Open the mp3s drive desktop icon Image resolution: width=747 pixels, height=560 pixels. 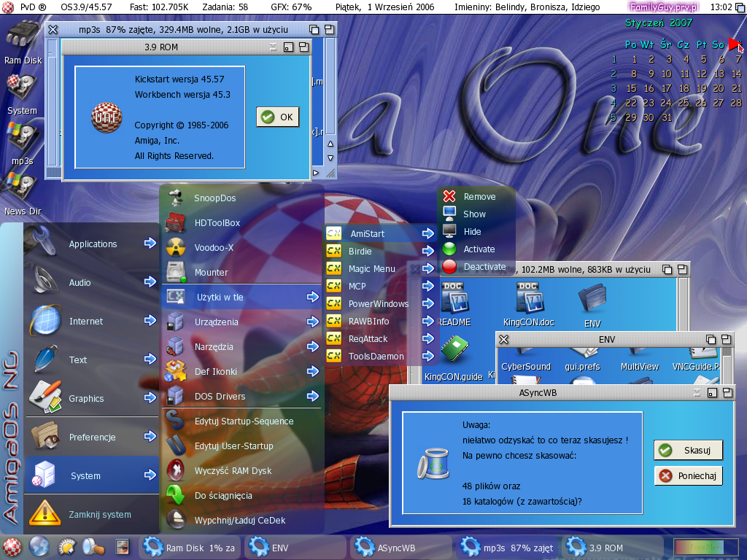[x=22, y=144]
